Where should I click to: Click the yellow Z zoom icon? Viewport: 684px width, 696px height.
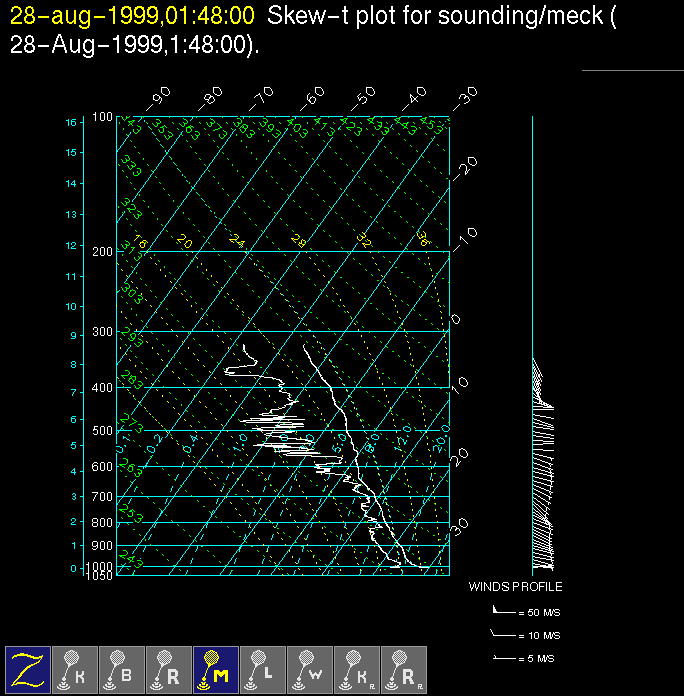[x=28, y=669]
